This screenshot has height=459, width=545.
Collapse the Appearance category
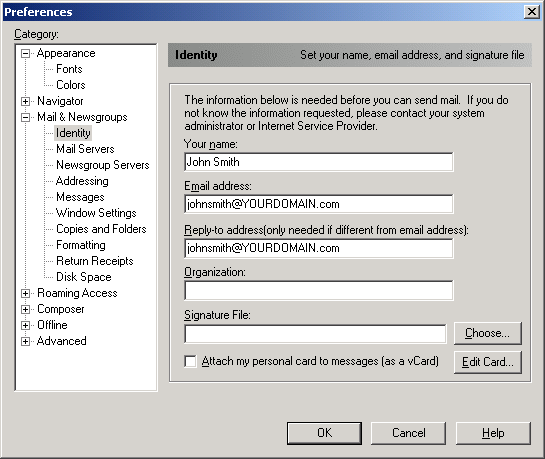[25, 54]
